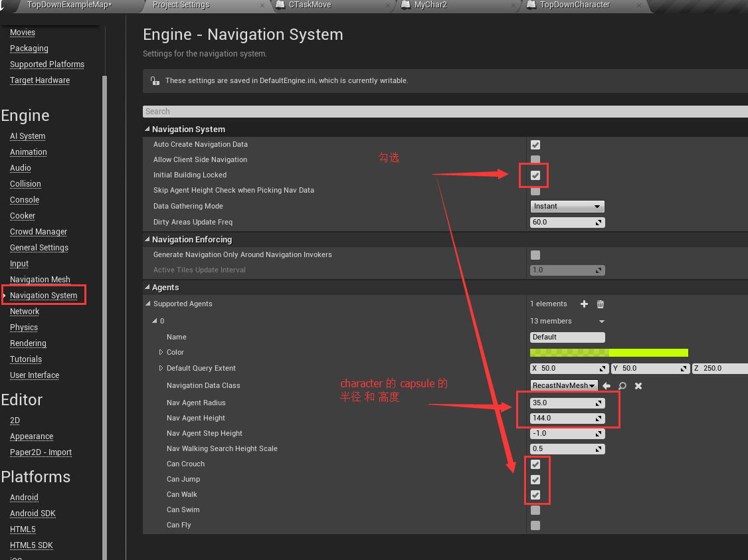Enable the Can Fly checkbox
This screenshot has height=560, width=748.
535,525
